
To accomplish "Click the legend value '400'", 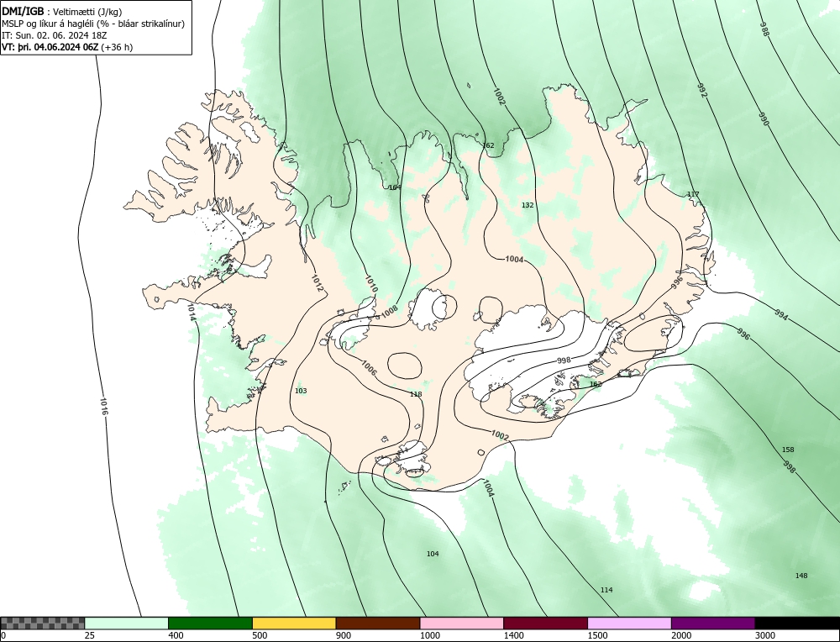I will coord(176,635).
